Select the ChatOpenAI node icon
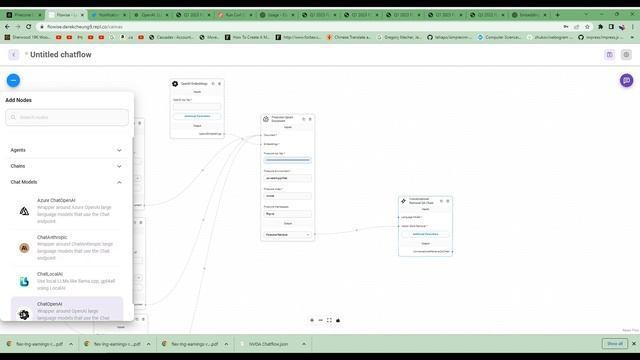The height and width of the screenshot is (360, 640). pyautogui.click(x=24, y=314)
